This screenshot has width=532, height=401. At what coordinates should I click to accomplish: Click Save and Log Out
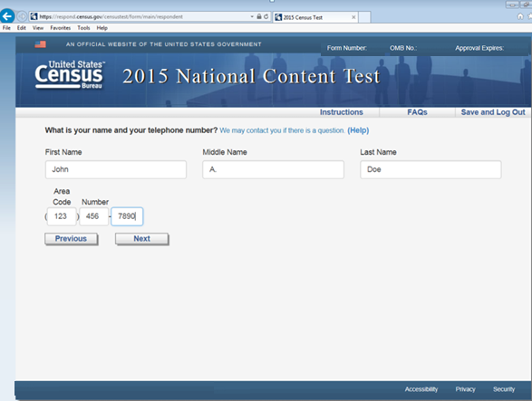pyautogui.click(x=493, y=112)
